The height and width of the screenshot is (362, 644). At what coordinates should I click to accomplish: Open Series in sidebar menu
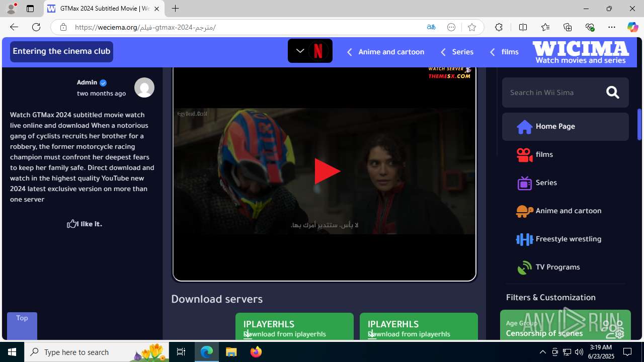[565, 183]
